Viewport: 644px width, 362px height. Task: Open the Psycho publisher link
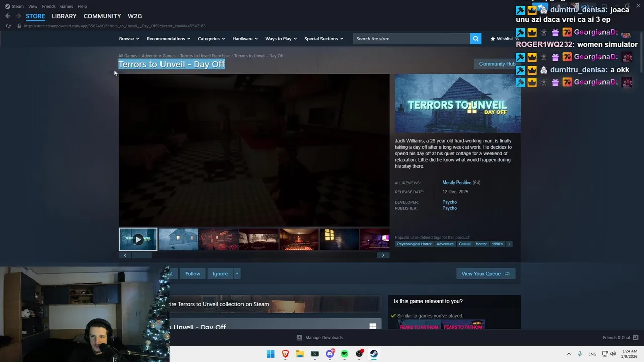(449, 208)
